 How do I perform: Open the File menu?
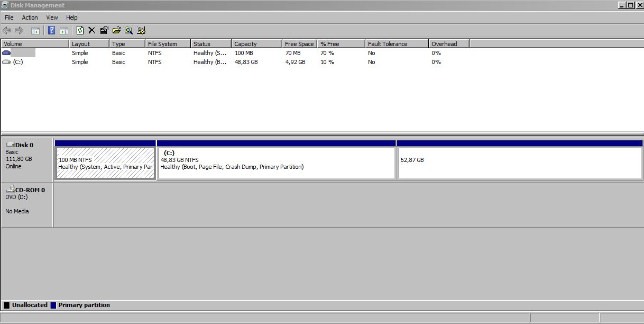[x=9, y=17]
